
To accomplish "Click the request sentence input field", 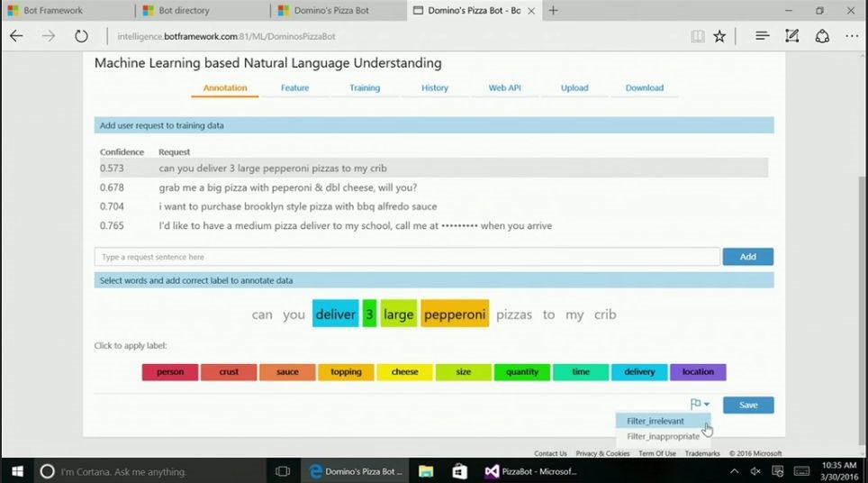I will coord(406,257).
